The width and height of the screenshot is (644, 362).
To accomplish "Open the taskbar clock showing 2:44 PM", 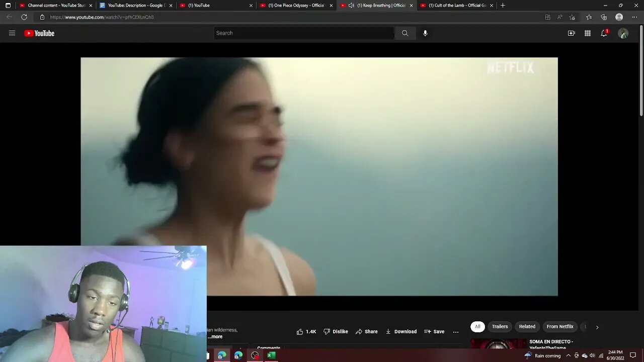I will pyautogui.click(x=615, y=355).
